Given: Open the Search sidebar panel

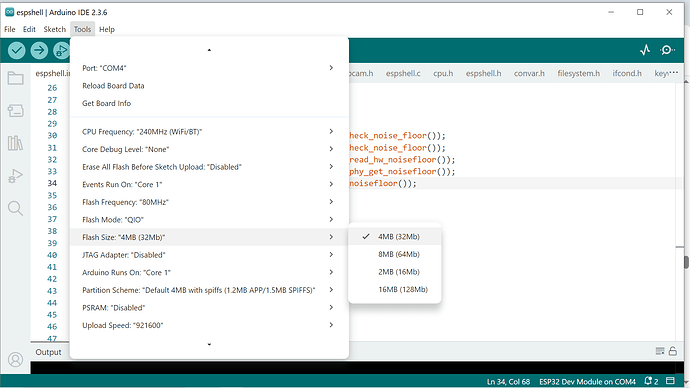Looking at the screenshot, I should point(15,208).
